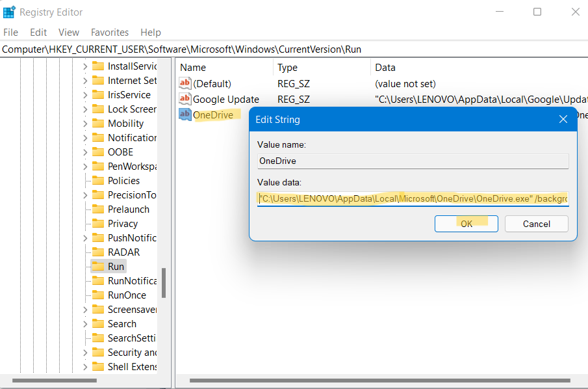Click the Type column header
588x389 pixels.
[x=322, y=68]
